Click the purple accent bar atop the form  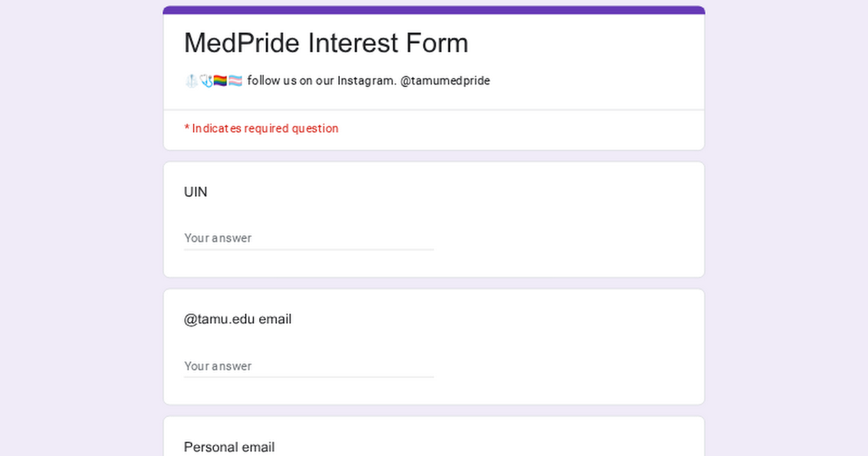434,10
